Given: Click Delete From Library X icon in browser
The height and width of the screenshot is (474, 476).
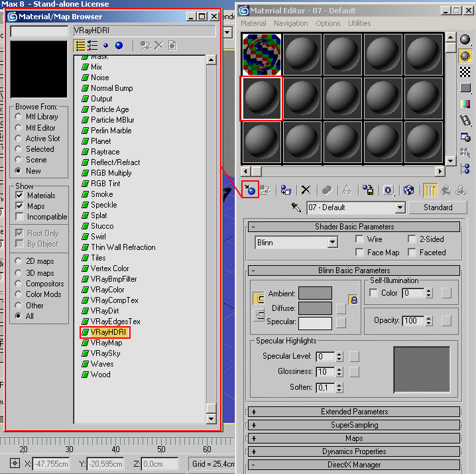Looking at the screenshot, I should coord(158,46).
